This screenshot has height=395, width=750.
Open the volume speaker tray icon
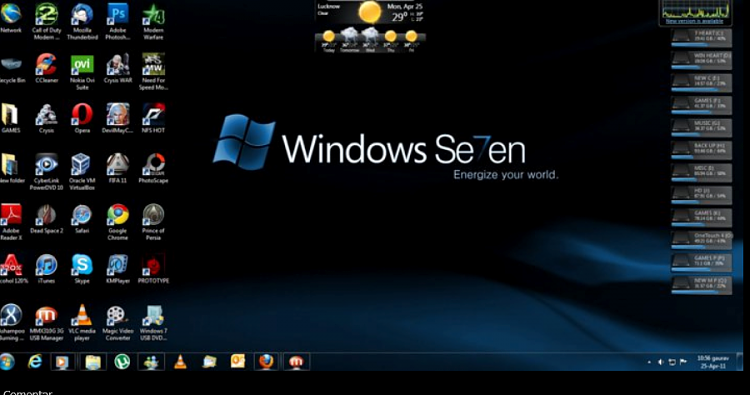[x=661, y=362]
